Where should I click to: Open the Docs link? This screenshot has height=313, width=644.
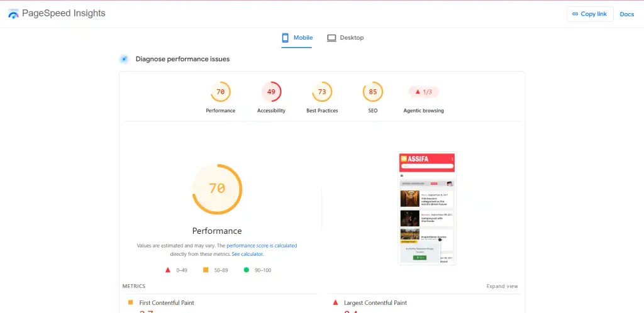tap(627, 14)
